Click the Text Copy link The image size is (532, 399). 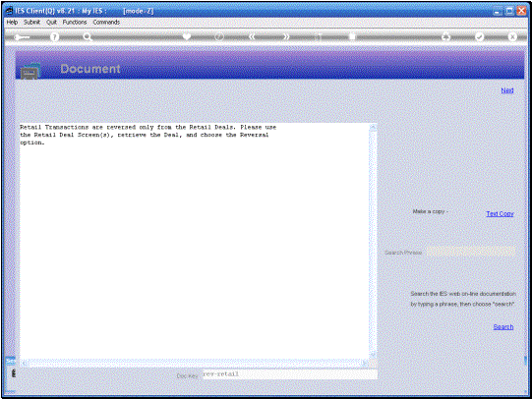(500, 214)
